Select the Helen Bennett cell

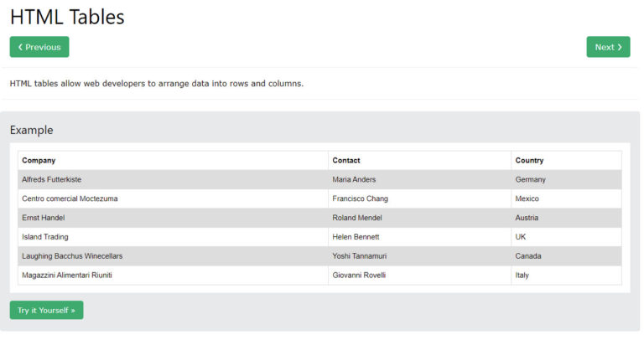(356, 237)
